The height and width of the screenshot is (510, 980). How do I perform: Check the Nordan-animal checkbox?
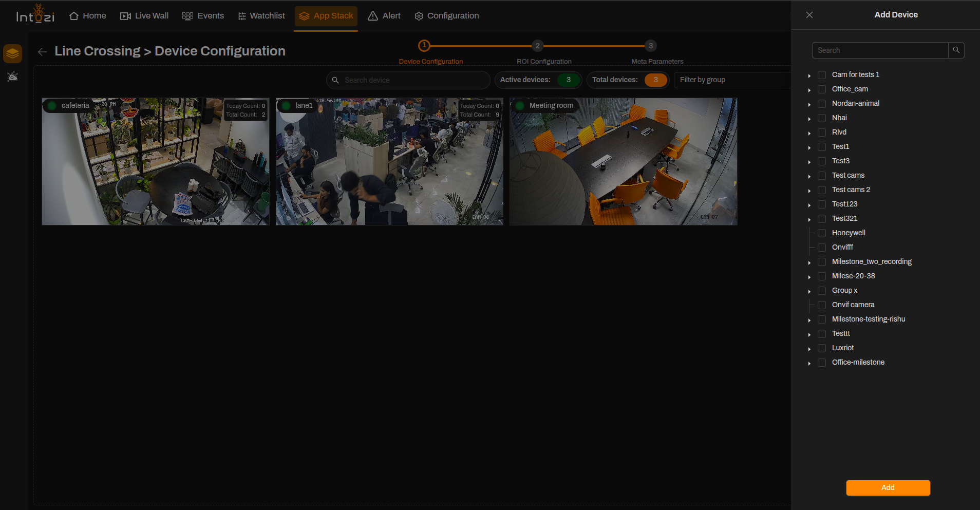point(822,104)
